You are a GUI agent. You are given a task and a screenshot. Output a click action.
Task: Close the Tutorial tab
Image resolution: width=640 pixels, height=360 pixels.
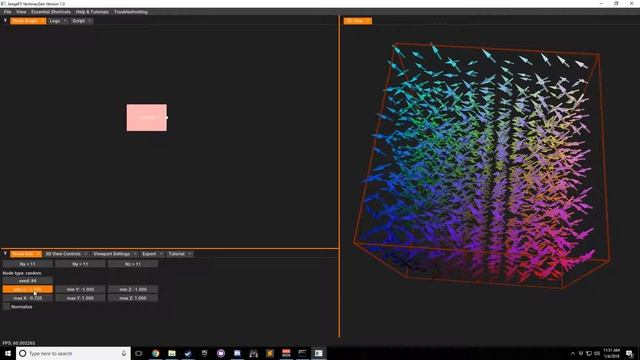[x=190, y=254]
